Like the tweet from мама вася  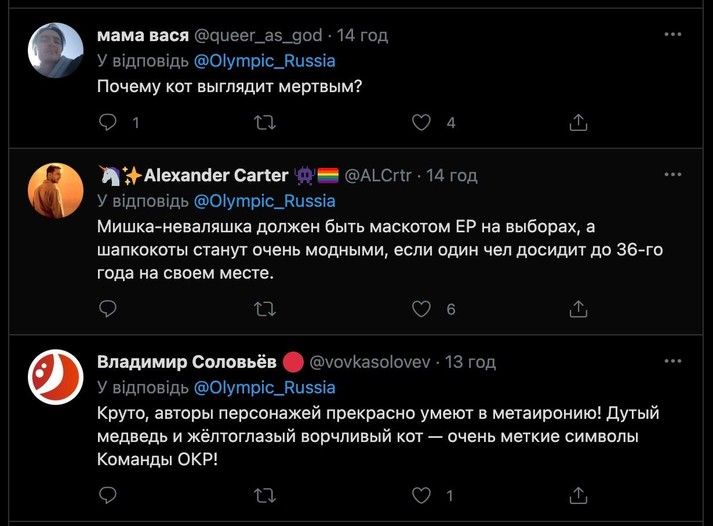pos(422,123)
